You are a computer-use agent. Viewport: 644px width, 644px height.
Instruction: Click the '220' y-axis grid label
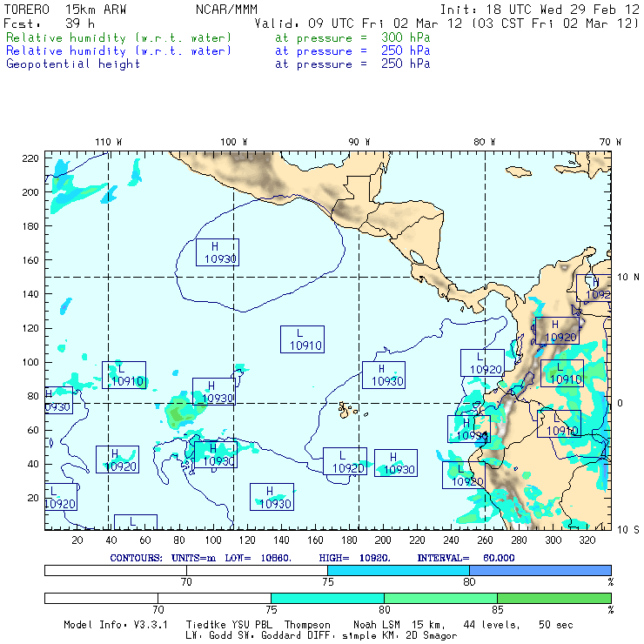[30, 158]
